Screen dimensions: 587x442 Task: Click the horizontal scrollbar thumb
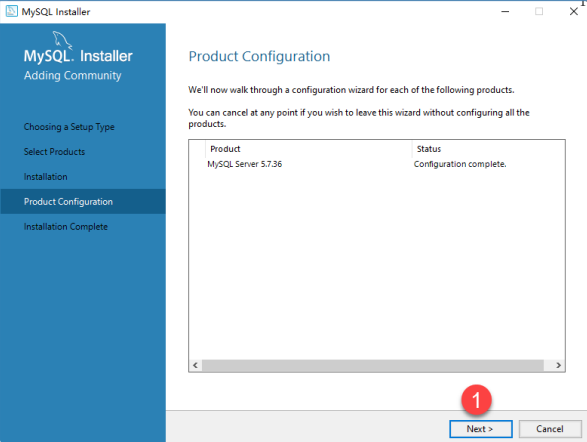tap(373, 365)
